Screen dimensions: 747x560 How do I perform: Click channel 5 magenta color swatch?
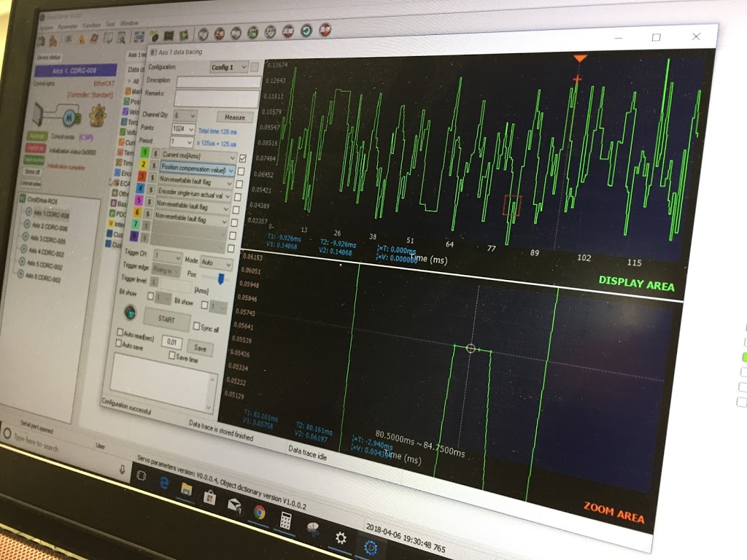[x=139, y=200]
